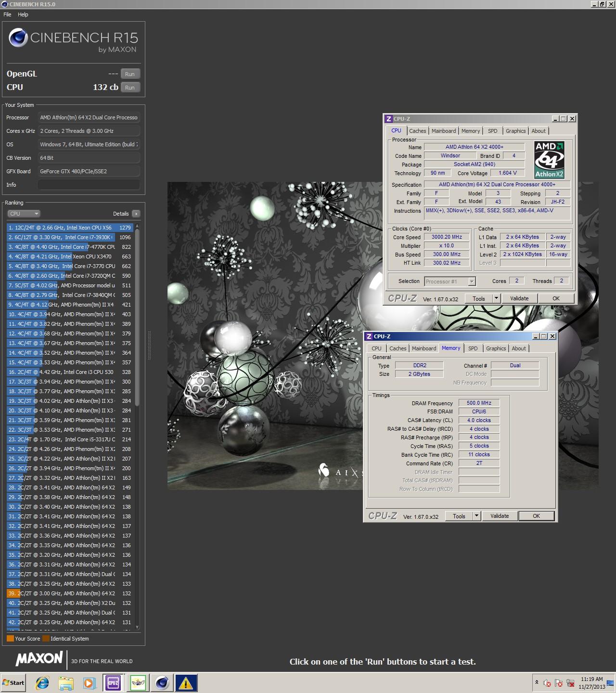Click the network tray icon
The height and width of the screenshot is (693, 616).
[x=570, y=682]
